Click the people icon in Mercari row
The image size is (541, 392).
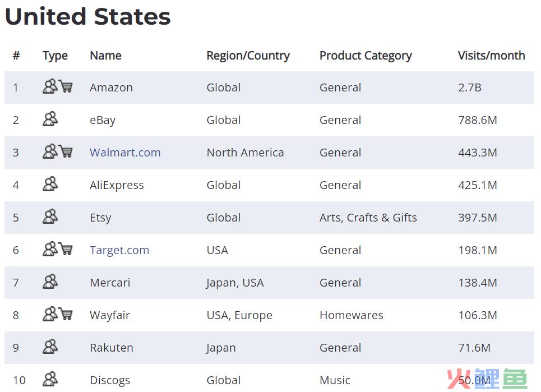(50, 282)
